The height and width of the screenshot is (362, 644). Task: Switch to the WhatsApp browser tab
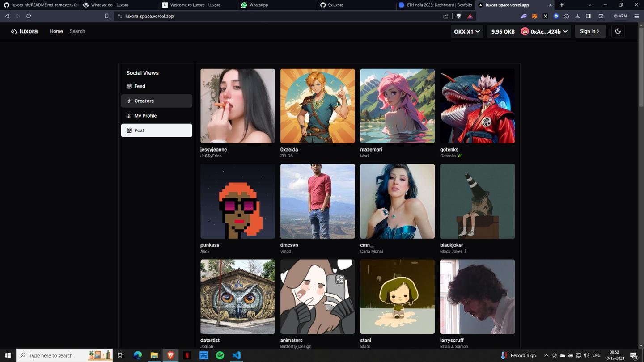click(278, 5)
